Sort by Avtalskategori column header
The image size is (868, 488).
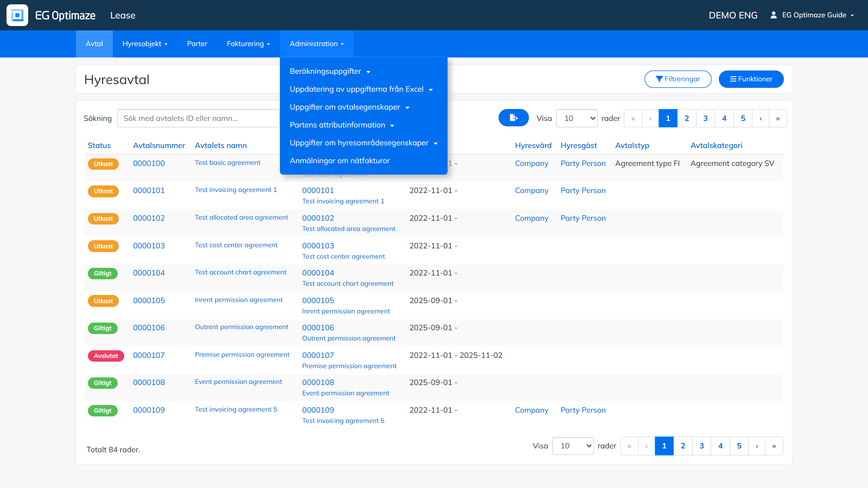point(716,146)
